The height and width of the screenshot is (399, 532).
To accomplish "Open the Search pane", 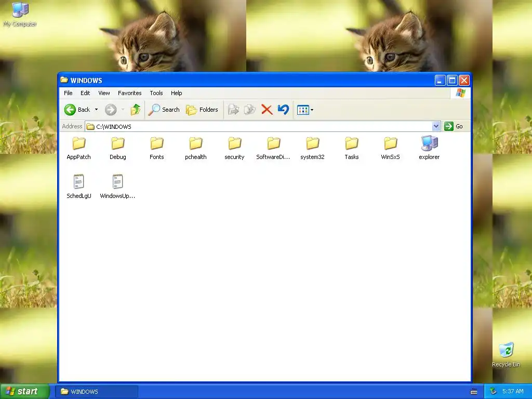I will pyautogui.click(x=164, y=110).
